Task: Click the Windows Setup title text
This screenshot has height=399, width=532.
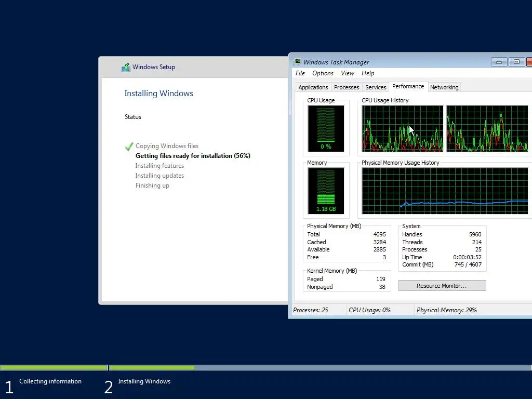Action: (x=154, y=67)
